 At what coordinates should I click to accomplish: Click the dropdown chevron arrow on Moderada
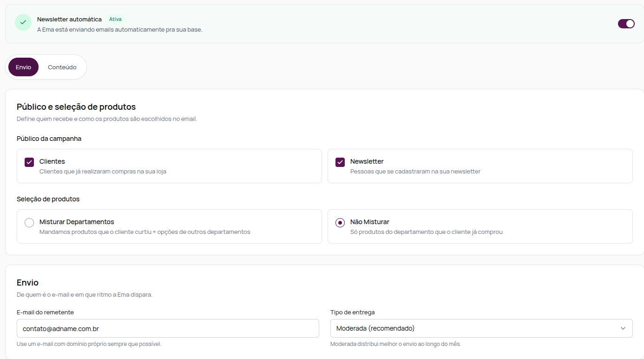(623, 328)
